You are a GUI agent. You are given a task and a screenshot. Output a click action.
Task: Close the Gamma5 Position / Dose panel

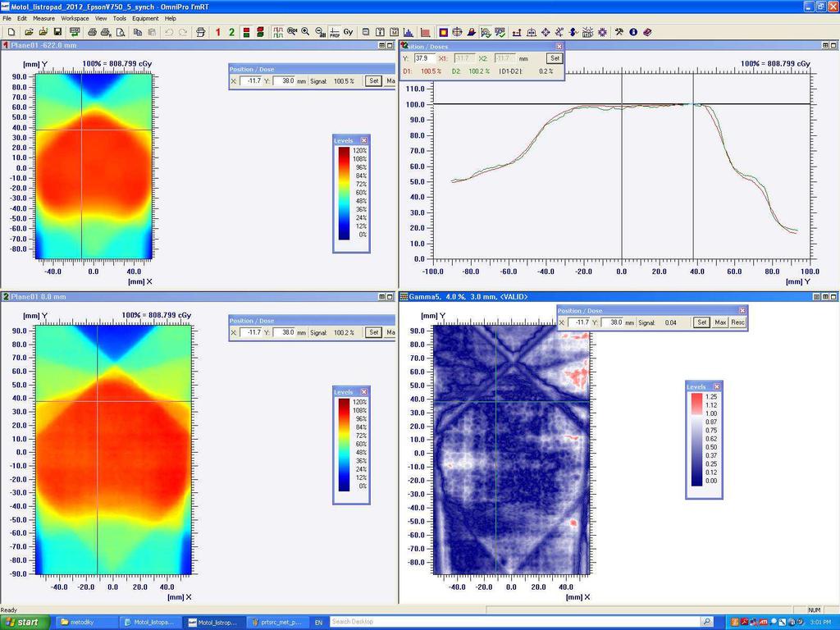coord(742,311)
